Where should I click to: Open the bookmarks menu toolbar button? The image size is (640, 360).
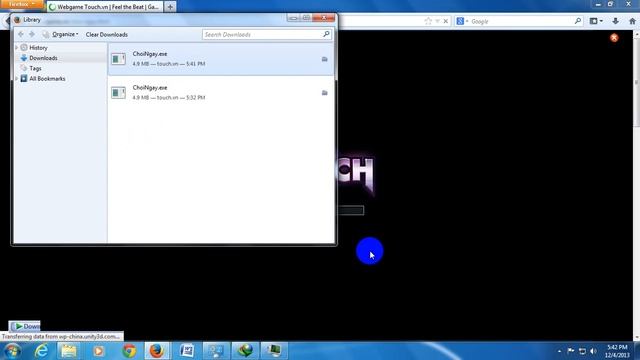click(x=596, y=21)
